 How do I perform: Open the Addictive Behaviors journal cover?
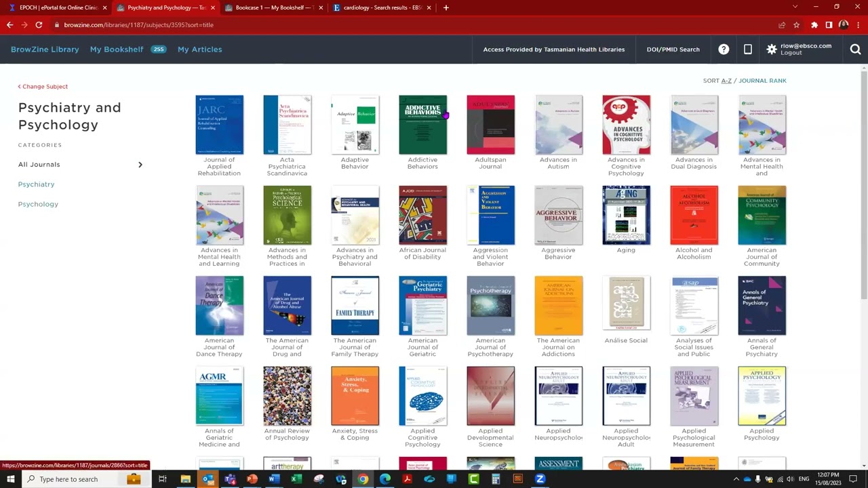(423, 125)
